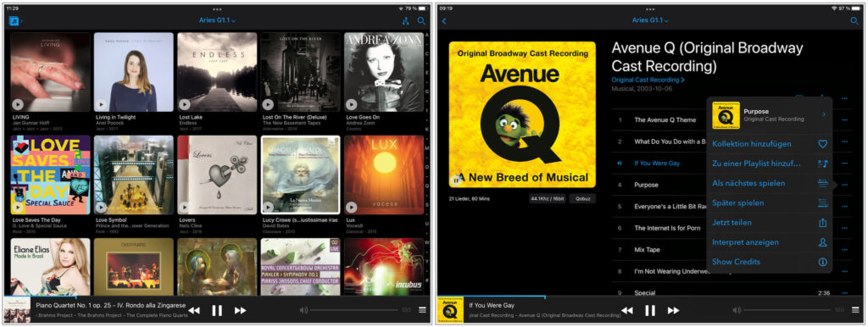Go back using the chevron in Avenue Q window

pos(444,21)
